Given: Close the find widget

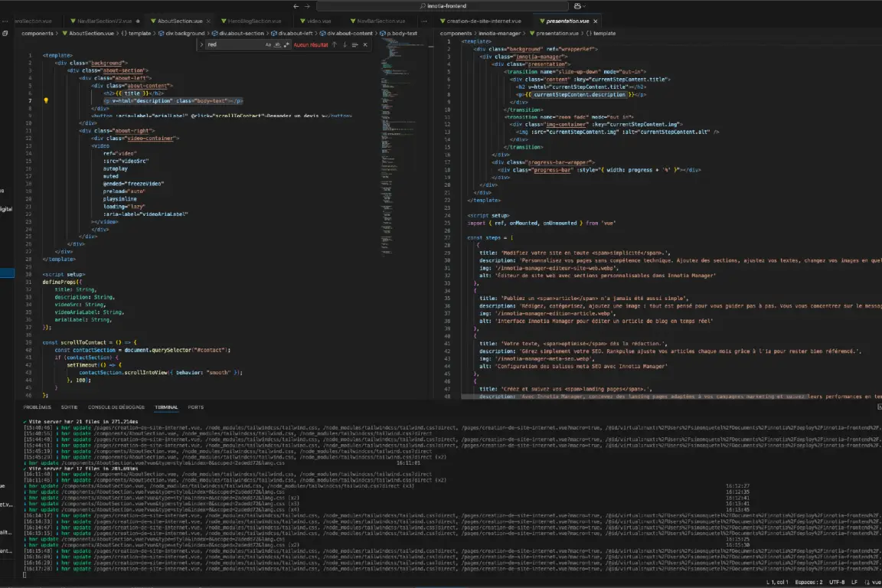Looking at the screenshot, I should (365, 45).
